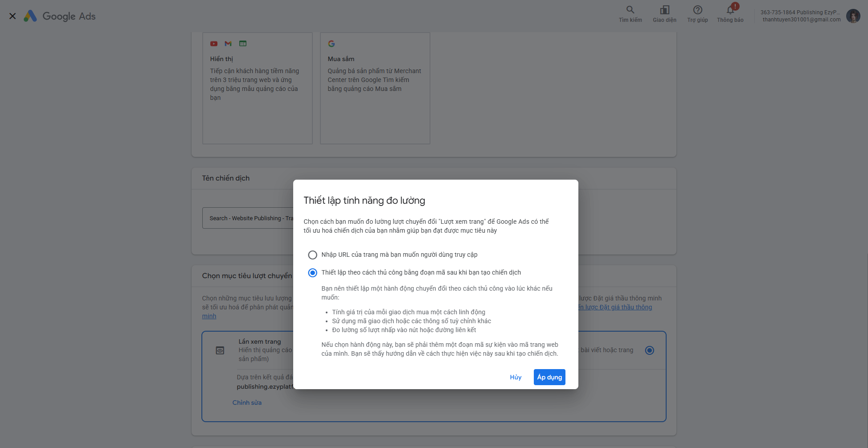This screenshot has height=448, width=868.
Task: Select the Lần xem trang goal radio button
Action: tap(650, 350)
